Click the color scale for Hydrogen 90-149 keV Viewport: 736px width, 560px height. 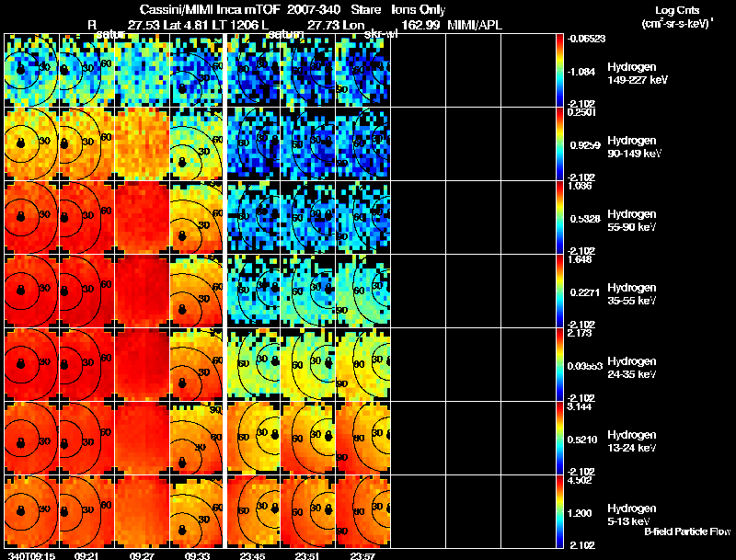tap(559, 143)
